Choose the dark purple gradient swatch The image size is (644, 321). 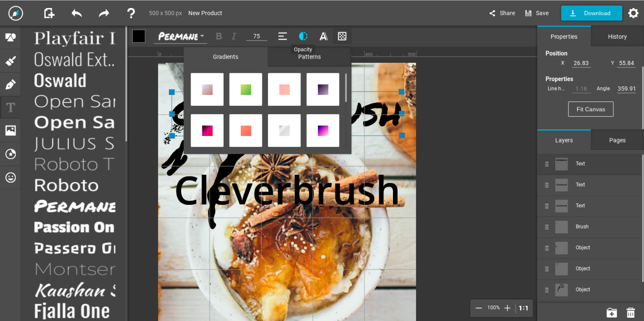tap(323, 89)
